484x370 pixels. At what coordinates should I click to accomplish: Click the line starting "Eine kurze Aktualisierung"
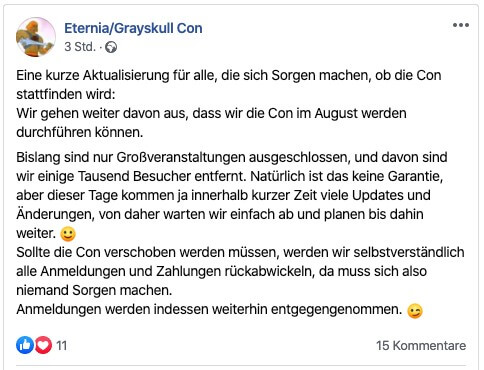point(229,76)
